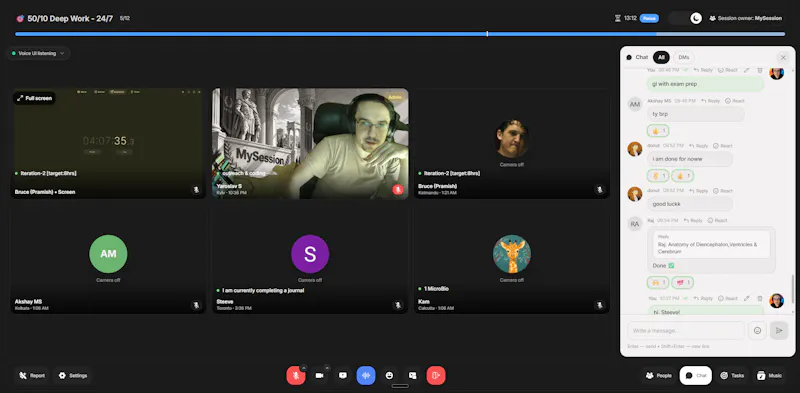Viewport: 800px width, 393px height.
Task: Click the '50/10 Deep Work - 24/7' title
Action: pyautogui.click(x=70, y=18)
